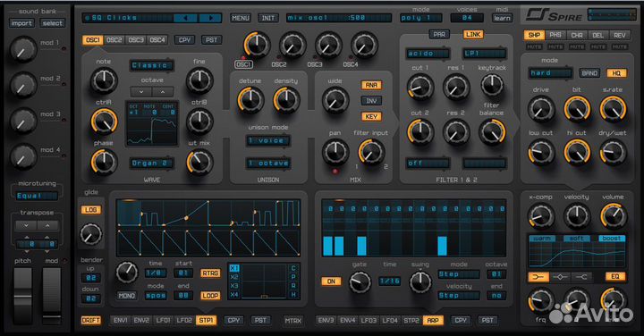
Task: Toggle filter LINK mode
Action: point(473,35)
